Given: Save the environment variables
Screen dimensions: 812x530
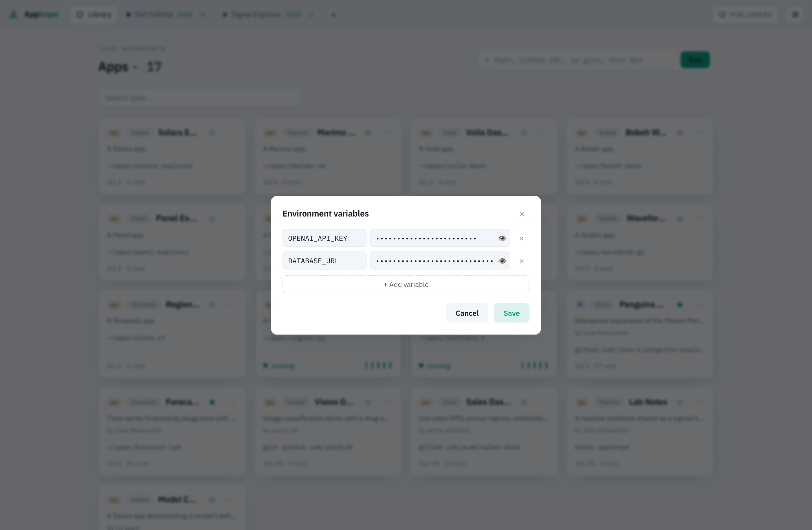Looking at the screenshot, I should tap(512, 313).
